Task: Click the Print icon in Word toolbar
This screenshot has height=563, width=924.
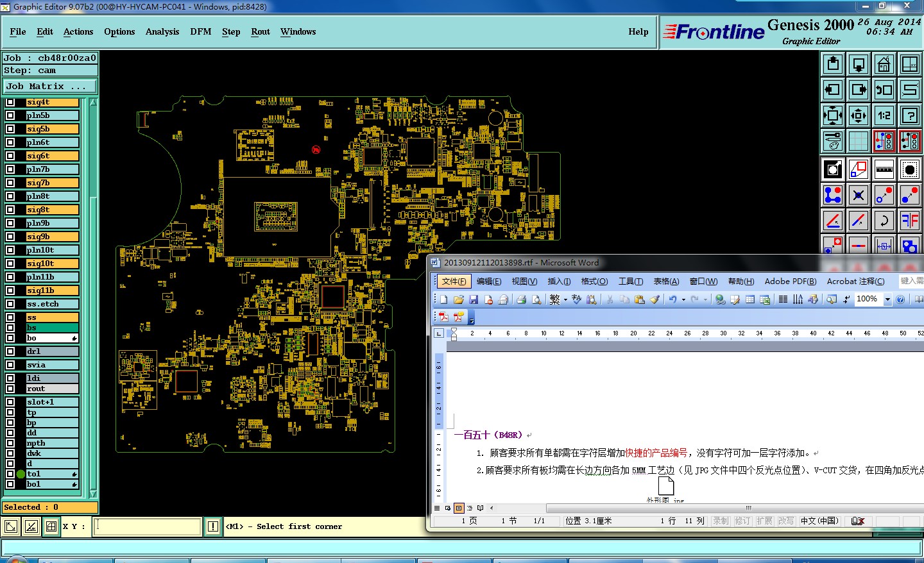Action: [521, 299]
